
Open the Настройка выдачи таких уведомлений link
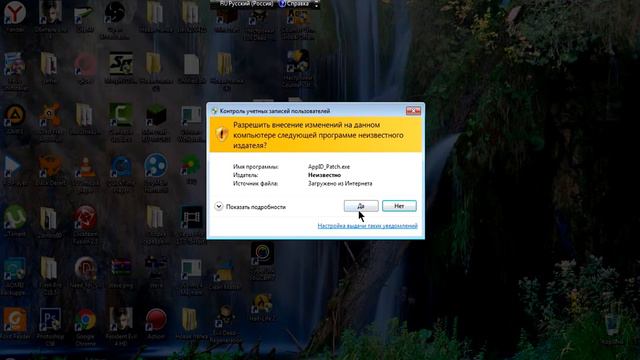pos(367,226)
